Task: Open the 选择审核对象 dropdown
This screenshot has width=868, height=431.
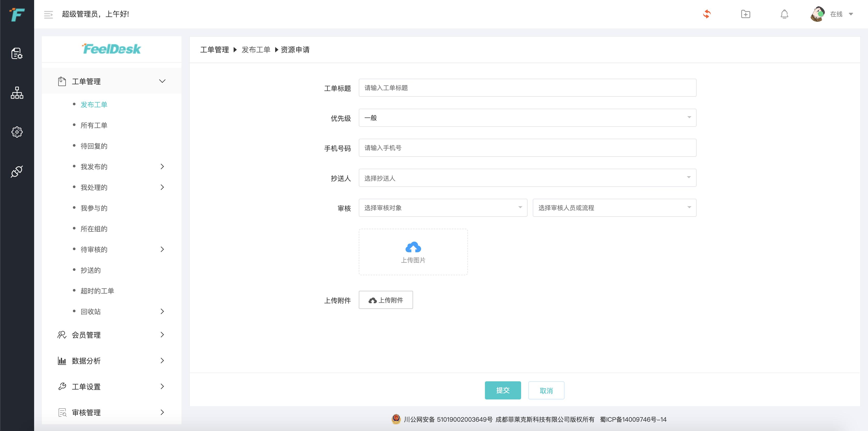Action: tap(443, 208)
